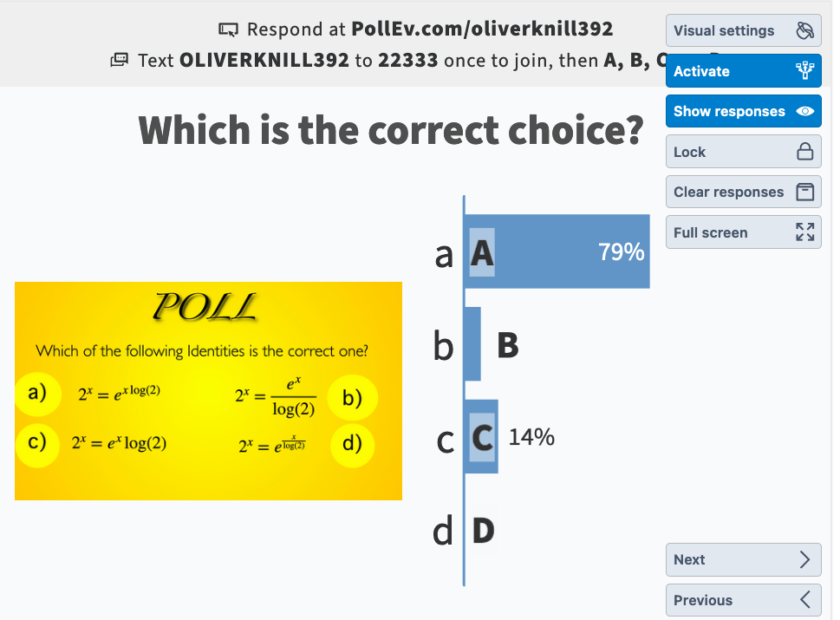Click the answer D label
The image size is (840, 620).
click(483, 529)
